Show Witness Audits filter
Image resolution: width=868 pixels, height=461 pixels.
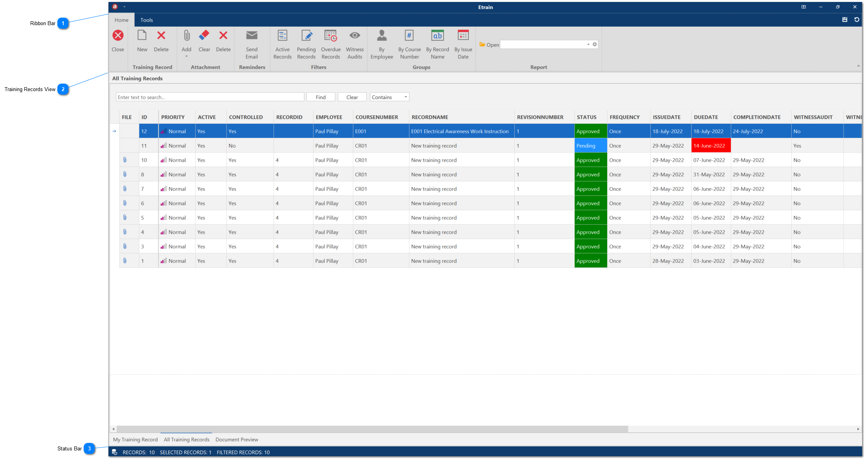pyautogui.click(x=355, y=44)
